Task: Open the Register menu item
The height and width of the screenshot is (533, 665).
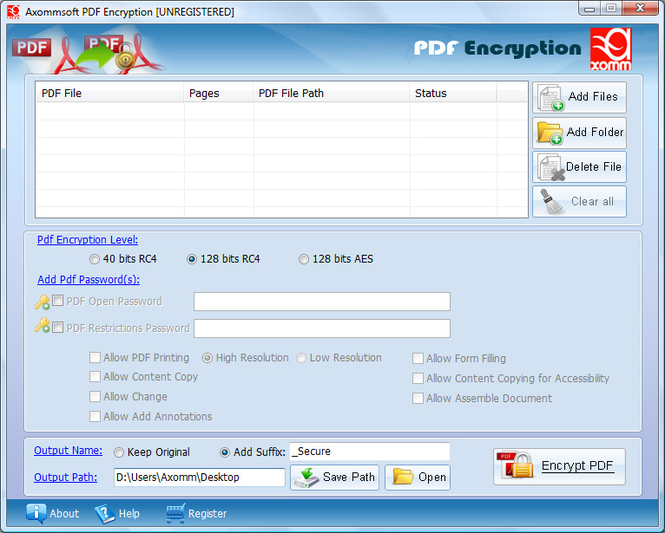Action: click(x=196, y=513)
